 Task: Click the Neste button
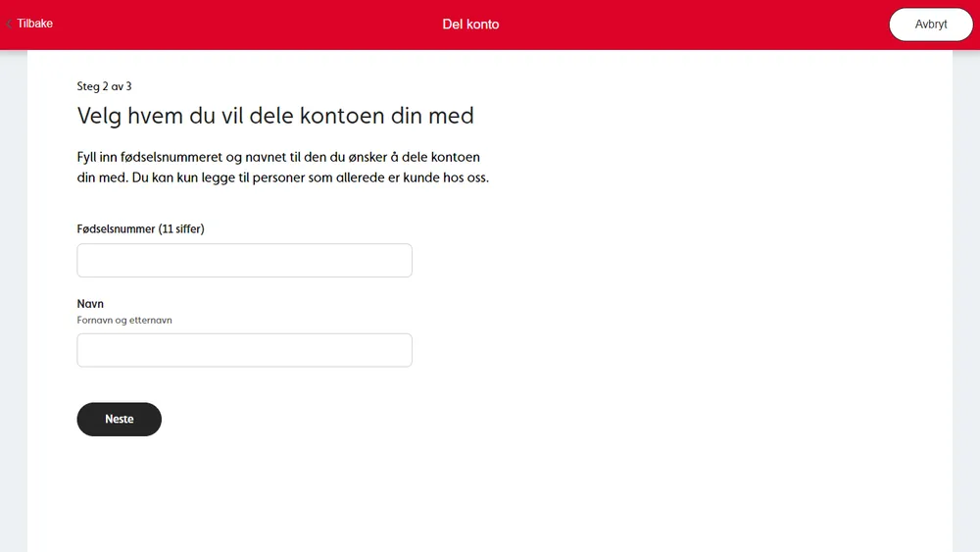(119, 419)
